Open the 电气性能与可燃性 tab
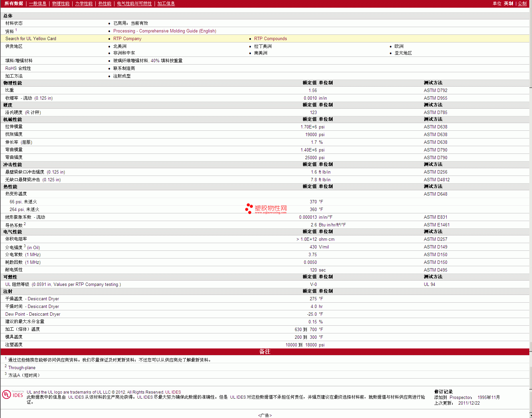 (134, 4)
